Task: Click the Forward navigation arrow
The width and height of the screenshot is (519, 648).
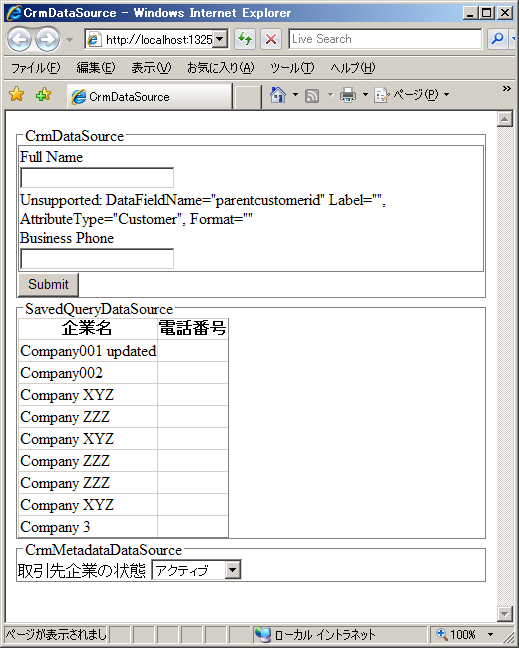Action: 47,40
